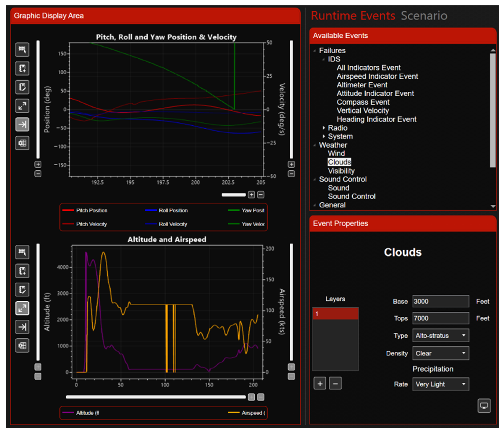504x435 pixels.
Task: Toggle scroll-to-end arrow on Altitude and Airspeed chart
Action: 22,327
